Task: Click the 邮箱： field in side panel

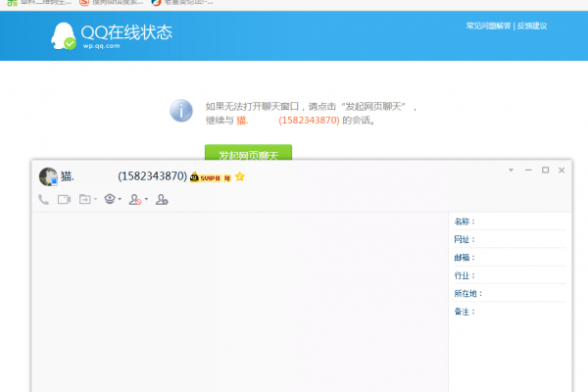Action: [510, 258]
